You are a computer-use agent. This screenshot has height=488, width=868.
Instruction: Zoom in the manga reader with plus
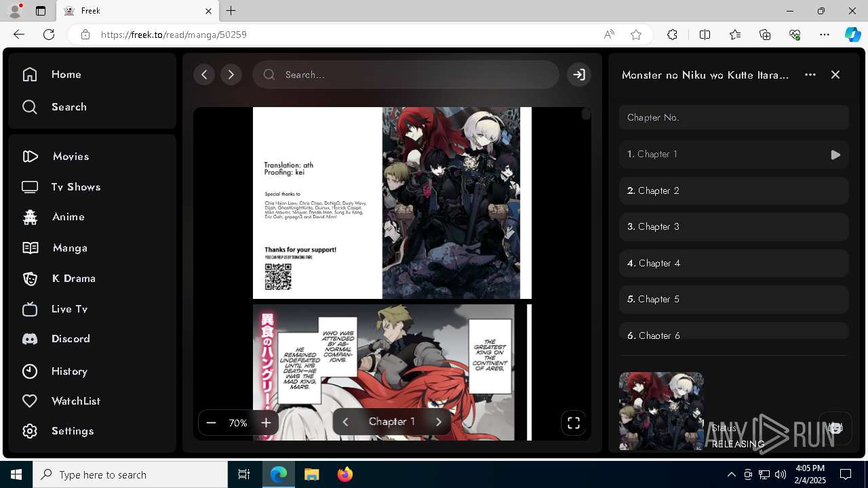point(266,423)
